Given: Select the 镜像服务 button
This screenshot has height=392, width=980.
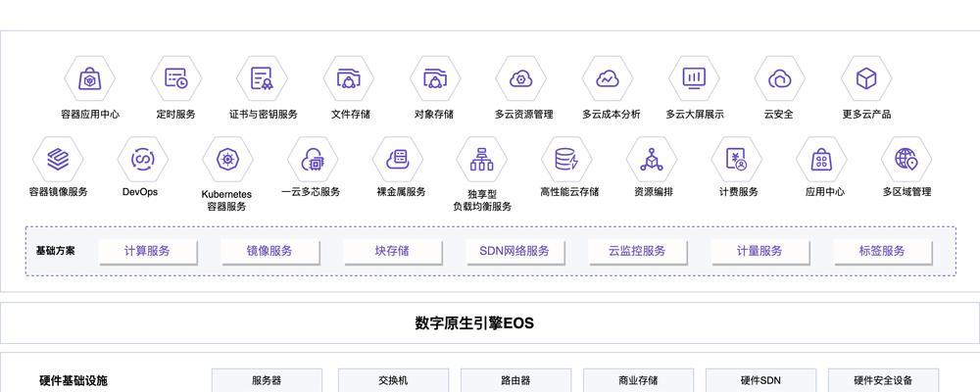Looking at the screenshot, I should click(270, 251).
